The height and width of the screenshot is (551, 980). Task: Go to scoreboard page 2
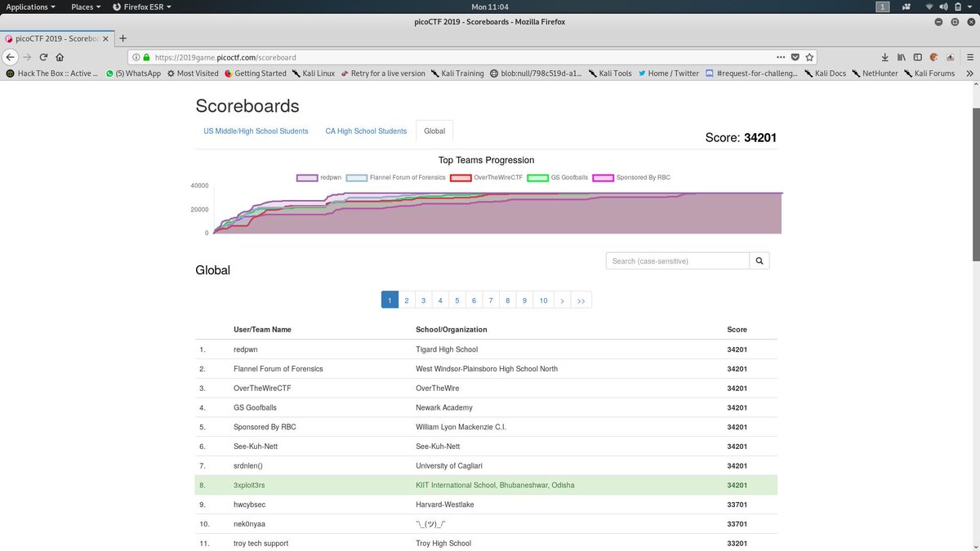click(407, 300)
